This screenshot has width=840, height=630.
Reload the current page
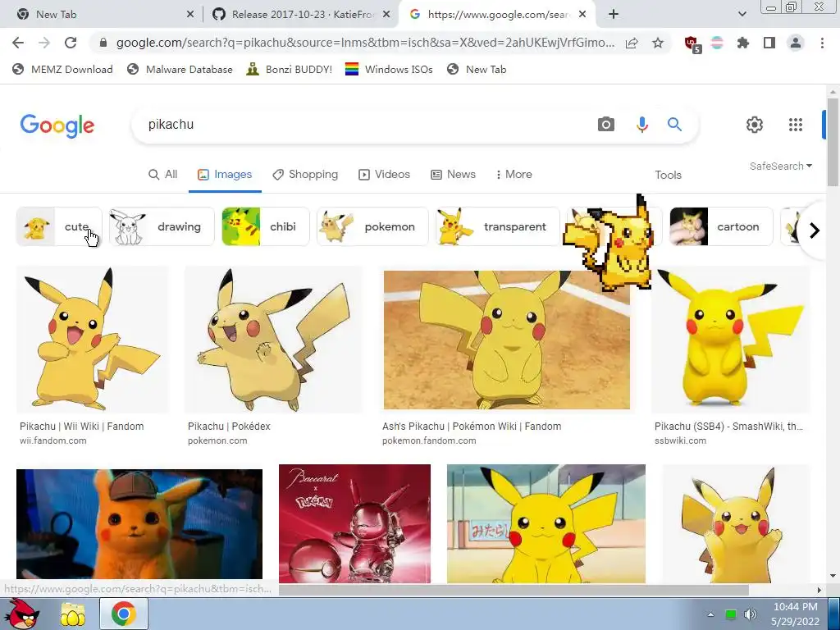tap(71, 43)
